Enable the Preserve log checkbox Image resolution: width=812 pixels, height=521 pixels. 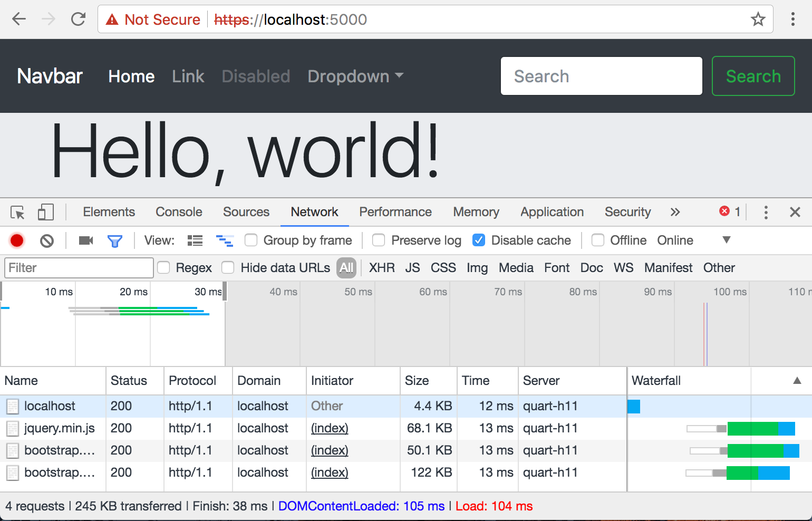tap(378, 240)
